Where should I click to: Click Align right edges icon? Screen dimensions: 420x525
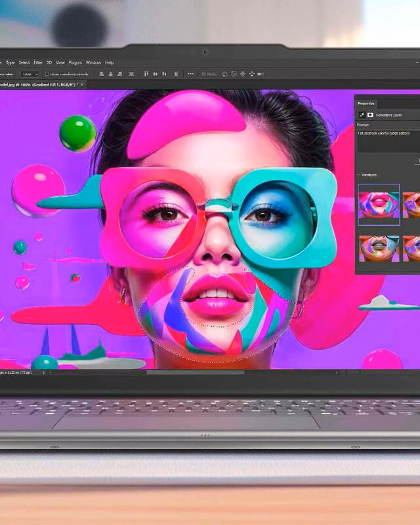pos(119,74)
